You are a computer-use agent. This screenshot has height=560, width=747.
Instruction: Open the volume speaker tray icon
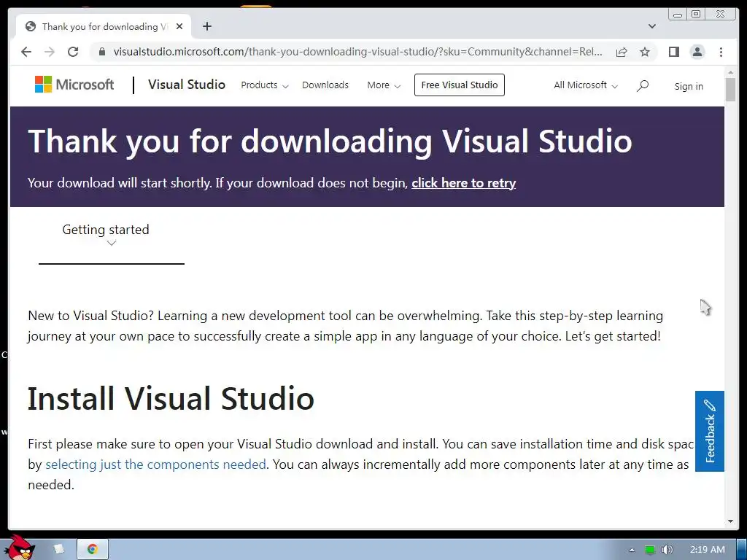(x=667, y=550)
